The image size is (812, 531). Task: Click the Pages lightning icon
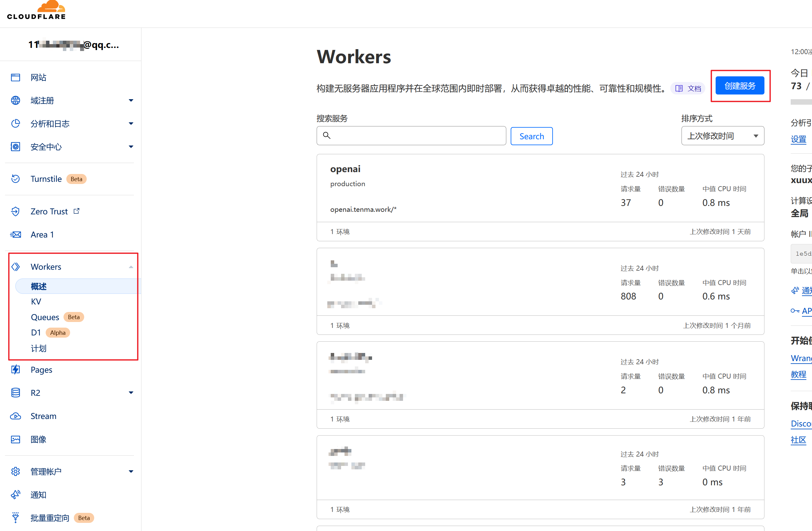(x=16, y=370)
